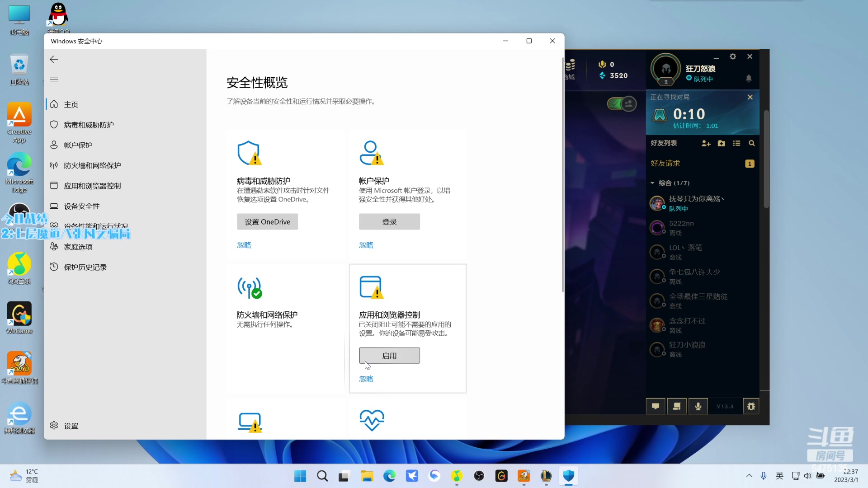The image size is (868, 488).
Task: Open 病毒和威胁防护 in the sidebar
Action: [125, 125]
